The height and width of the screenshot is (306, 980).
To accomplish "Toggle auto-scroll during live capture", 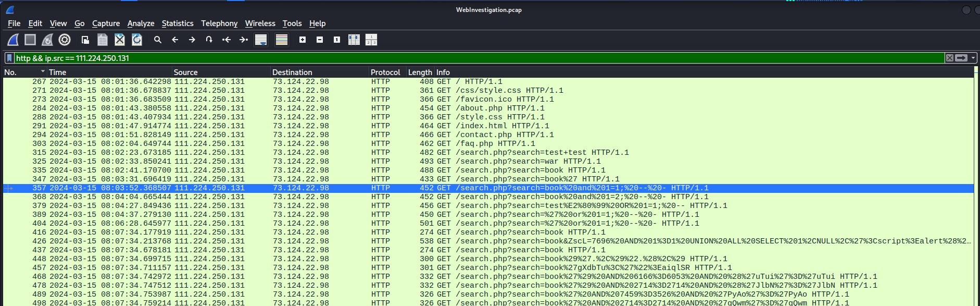I will [x=261, y=40].
